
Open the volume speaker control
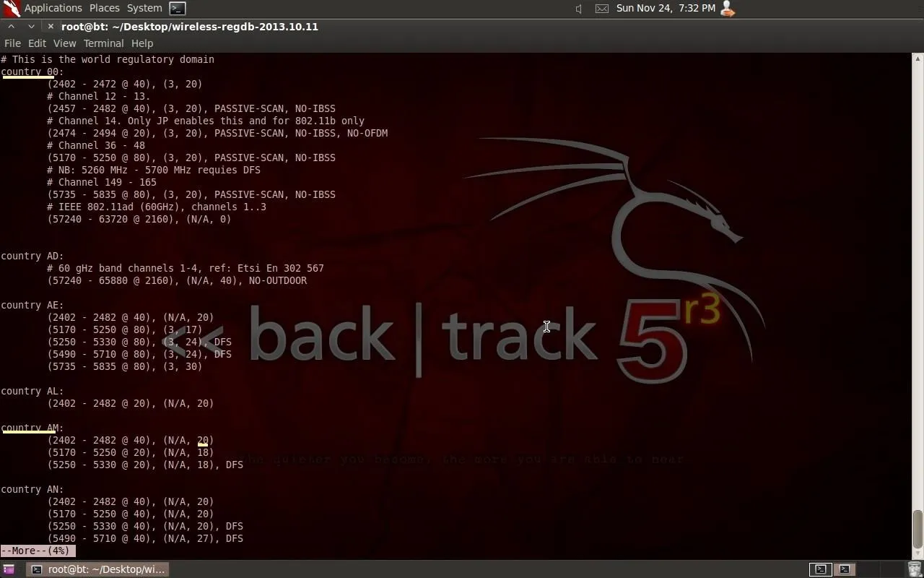[579, 9]
